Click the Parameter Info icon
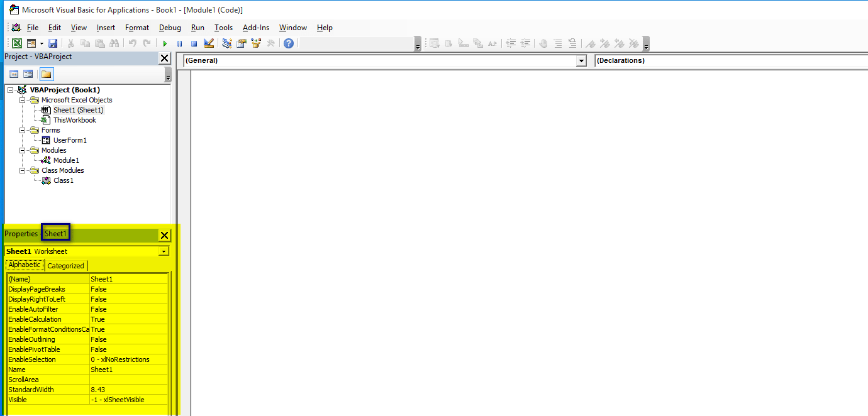 (x=477, y=43)
